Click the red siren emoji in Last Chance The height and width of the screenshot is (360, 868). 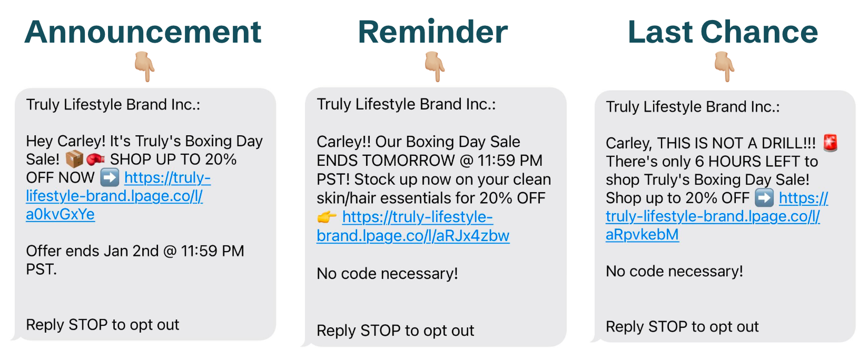[831, 143]
